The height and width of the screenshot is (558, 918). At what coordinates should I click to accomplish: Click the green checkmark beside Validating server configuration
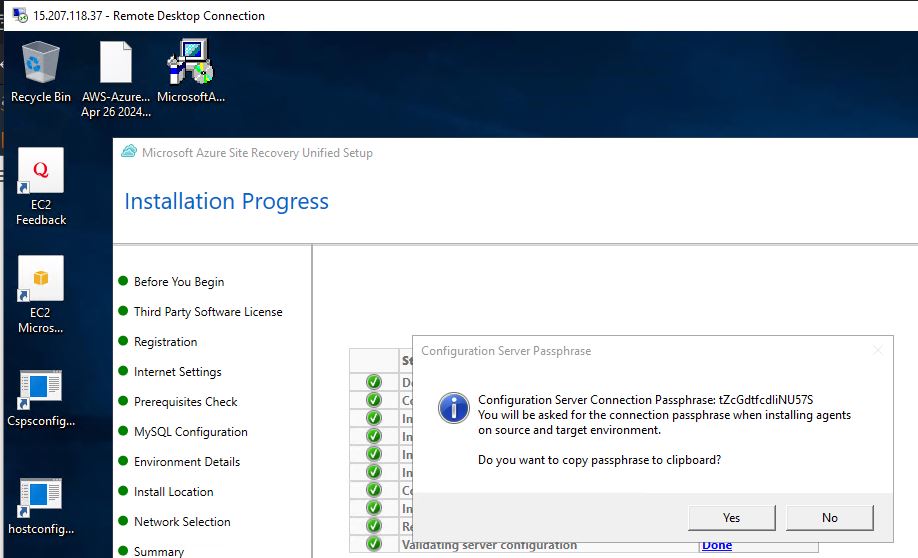[x=374, y=545]
